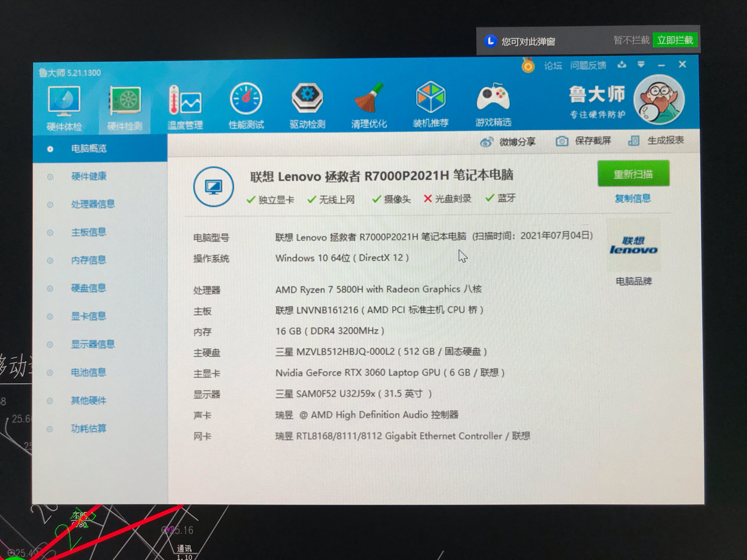Click the Windows 10 64位 OS value
The width and height of the screenshot is (747, 560).
pos(342,258)
